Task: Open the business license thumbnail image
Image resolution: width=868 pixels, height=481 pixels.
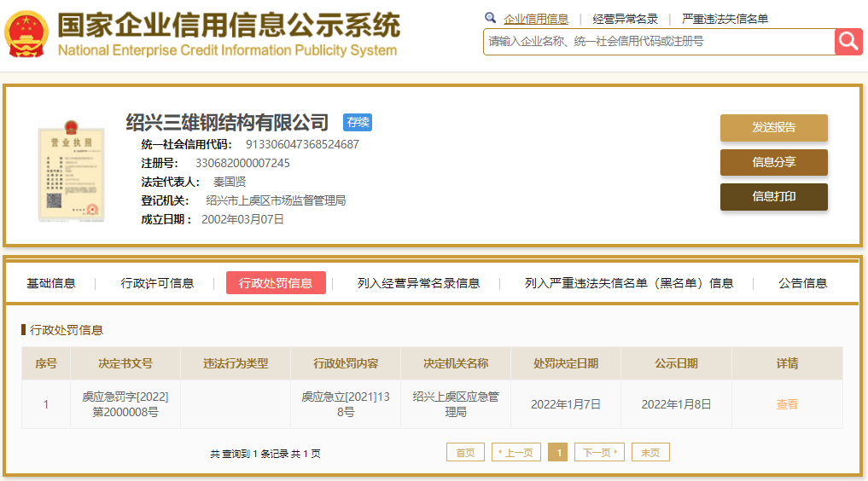Action: (71, 171)
